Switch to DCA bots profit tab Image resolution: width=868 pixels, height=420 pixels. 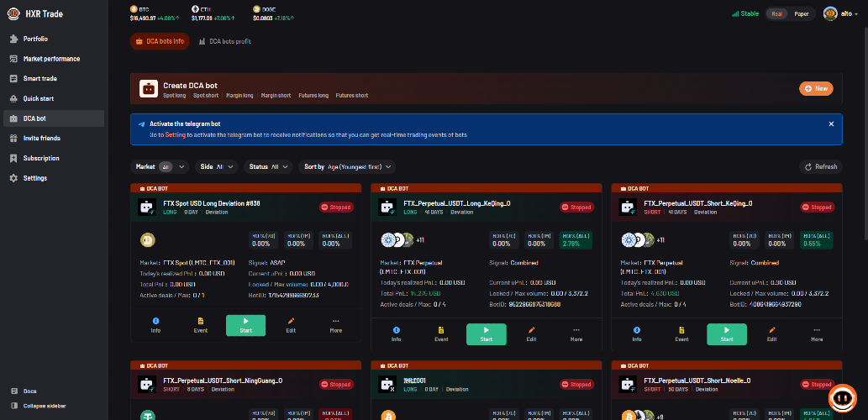224,41
